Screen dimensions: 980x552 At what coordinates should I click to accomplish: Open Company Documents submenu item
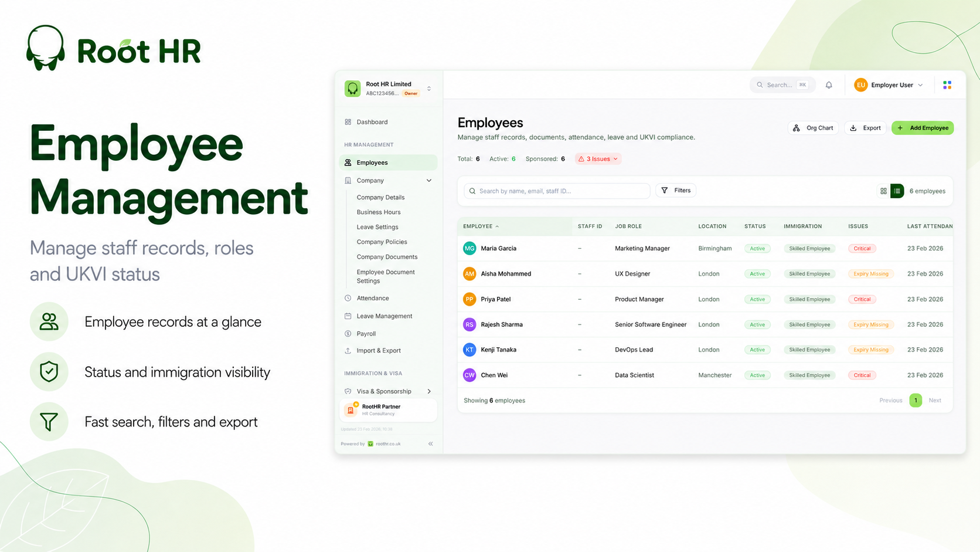[x=387, y=257]
